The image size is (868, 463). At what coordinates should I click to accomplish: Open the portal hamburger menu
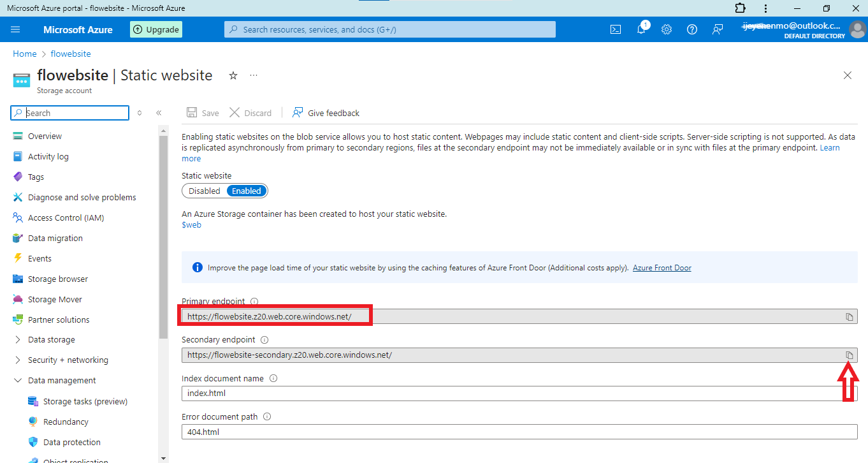click(16, 29)
